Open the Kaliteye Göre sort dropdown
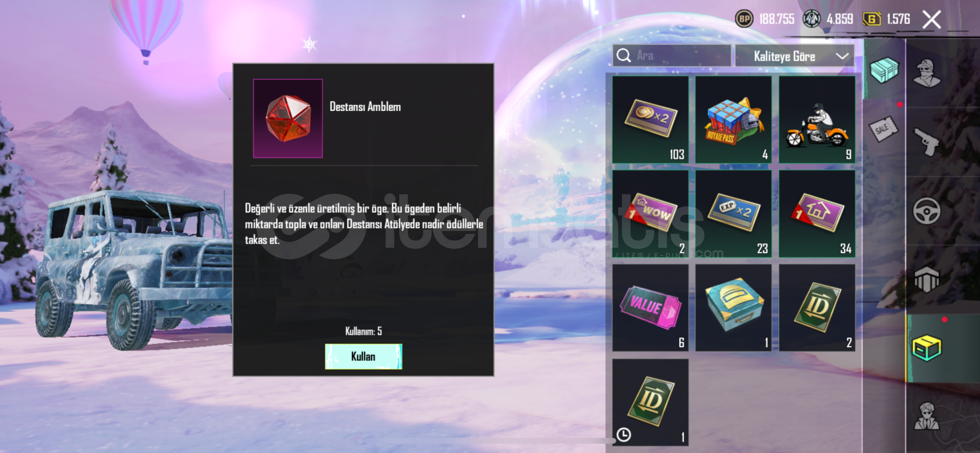This screenshot has width=980, height=453. [794, 56]
